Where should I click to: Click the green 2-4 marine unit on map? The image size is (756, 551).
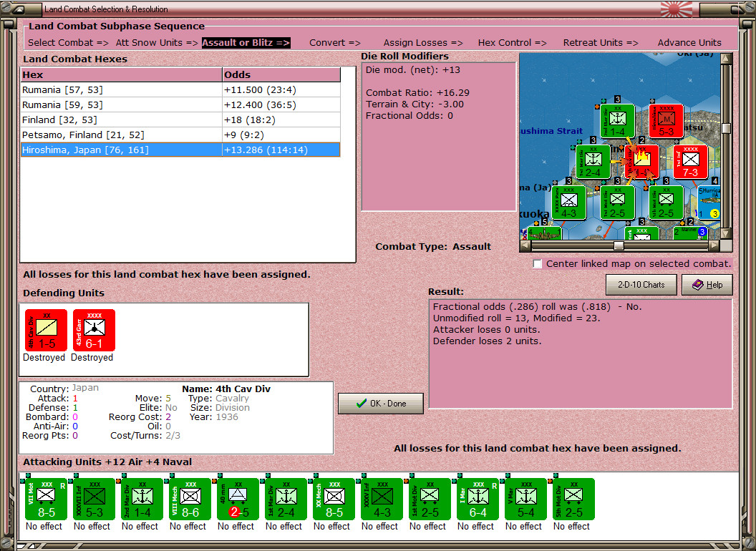(593, 162)
